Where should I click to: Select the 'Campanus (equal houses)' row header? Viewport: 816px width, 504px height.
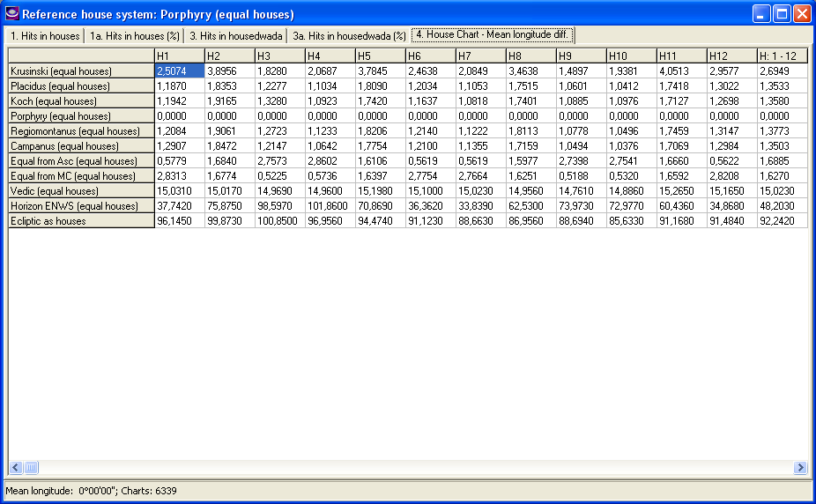coord(82,146)
